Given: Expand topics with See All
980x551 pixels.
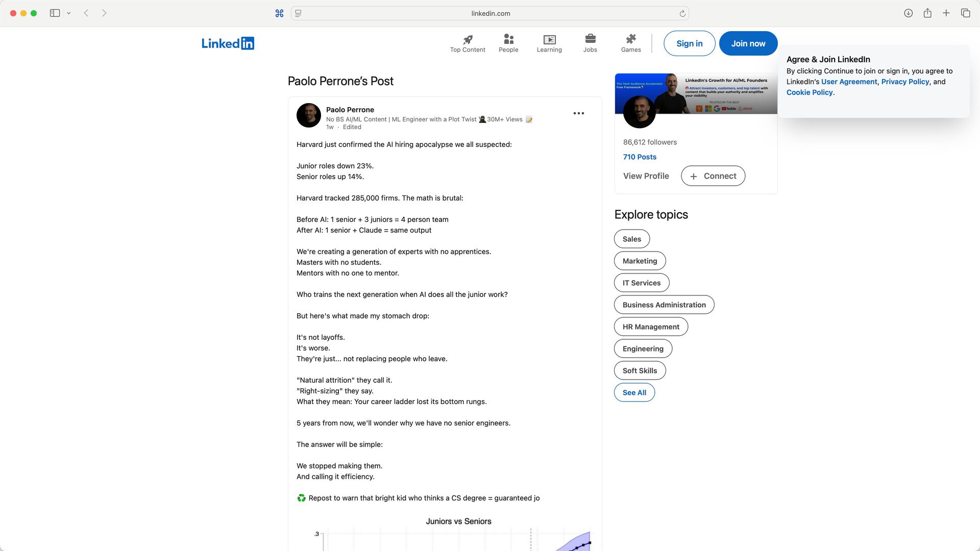Looking at the screenshot, I should [x=634, y=392].
